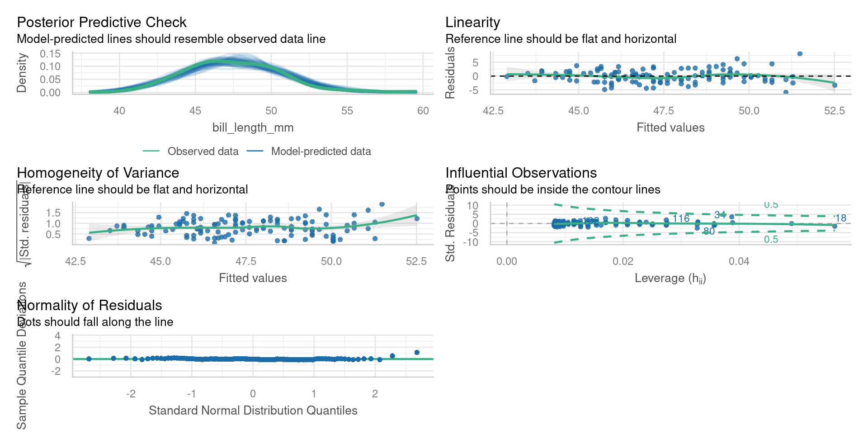Click Standard Normal Distribution Quantiles axis label
This screenshot has height=434, width=868.
(x=253, y=410)
